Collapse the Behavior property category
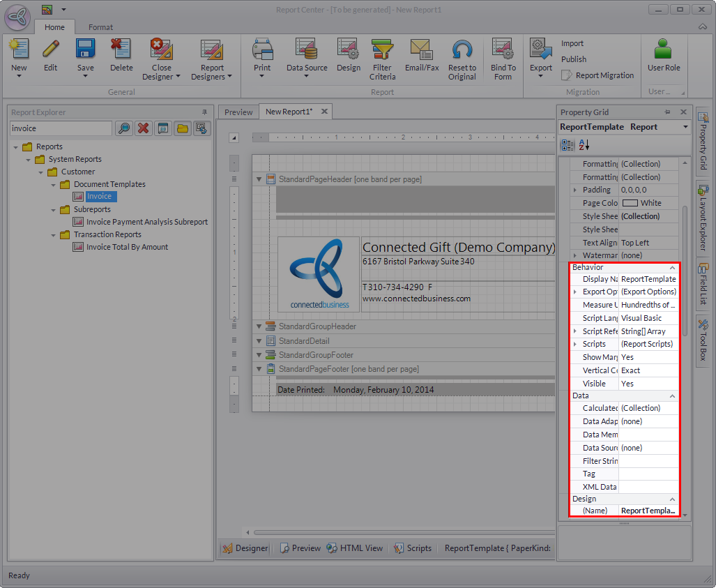 673,268
